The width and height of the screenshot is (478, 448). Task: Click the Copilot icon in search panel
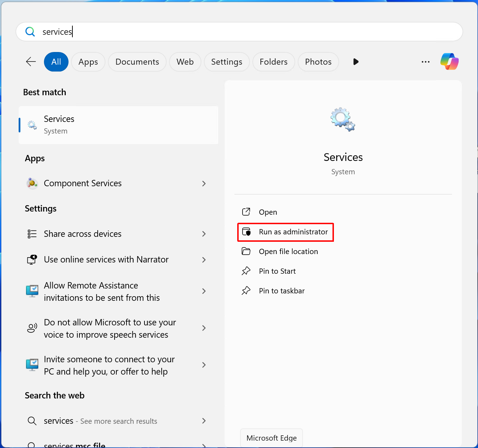[x=449, y=62]
